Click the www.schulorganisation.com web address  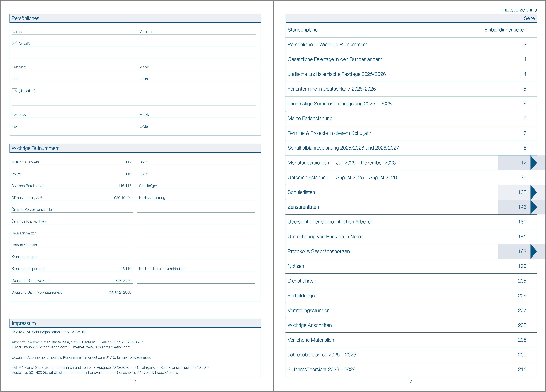click(x=108, y=347)
